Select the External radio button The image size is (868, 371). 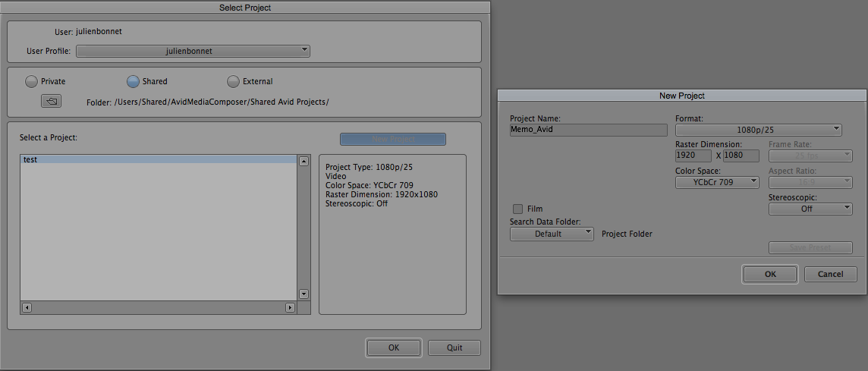coord(233,81)
